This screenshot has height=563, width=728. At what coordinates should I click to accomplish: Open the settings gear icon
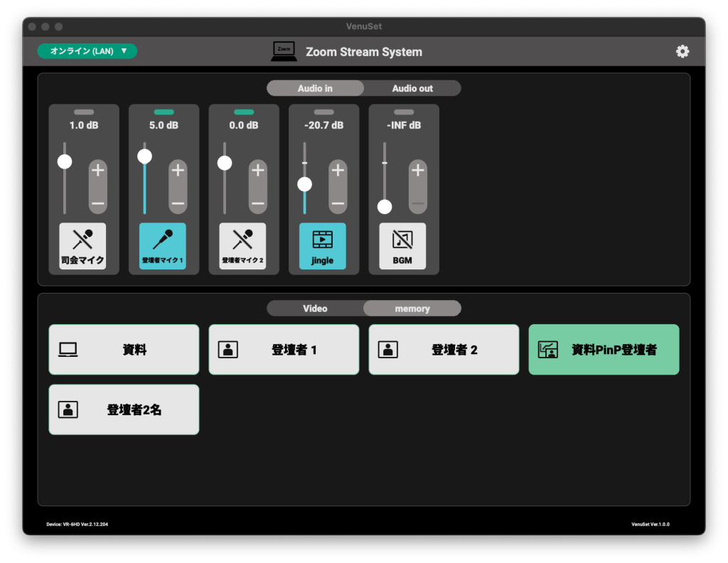[682, 51]
